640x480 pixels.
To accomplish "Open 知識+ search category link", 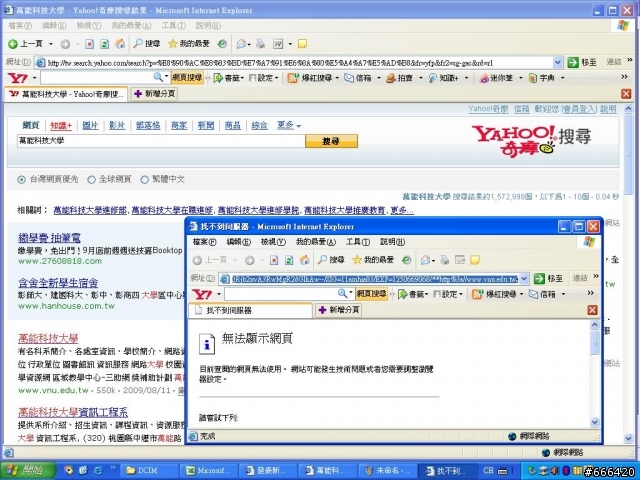I will click(61, 125).
